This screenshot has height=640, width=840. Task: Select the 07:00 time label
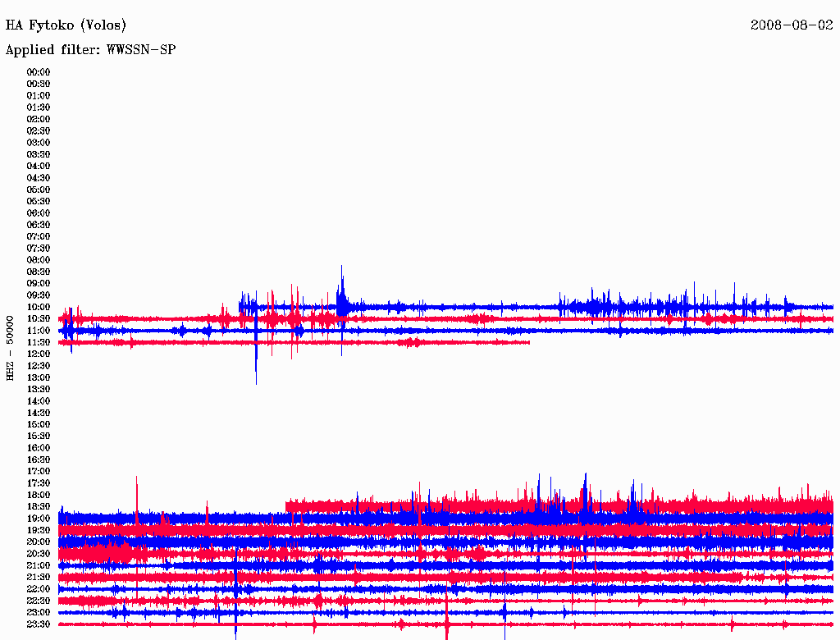tap(39, 236)
